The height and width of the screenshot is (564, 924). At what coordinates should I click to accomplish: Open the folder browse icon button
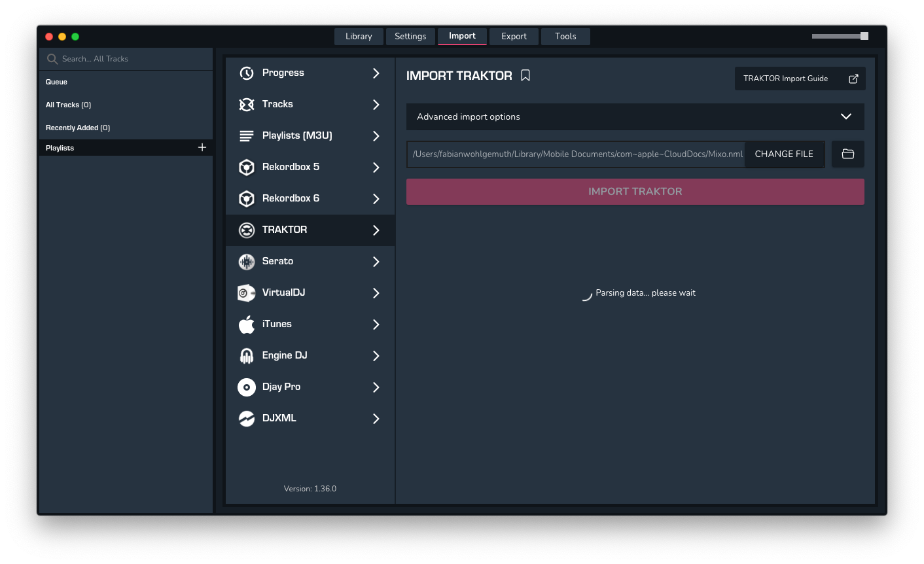847,154
